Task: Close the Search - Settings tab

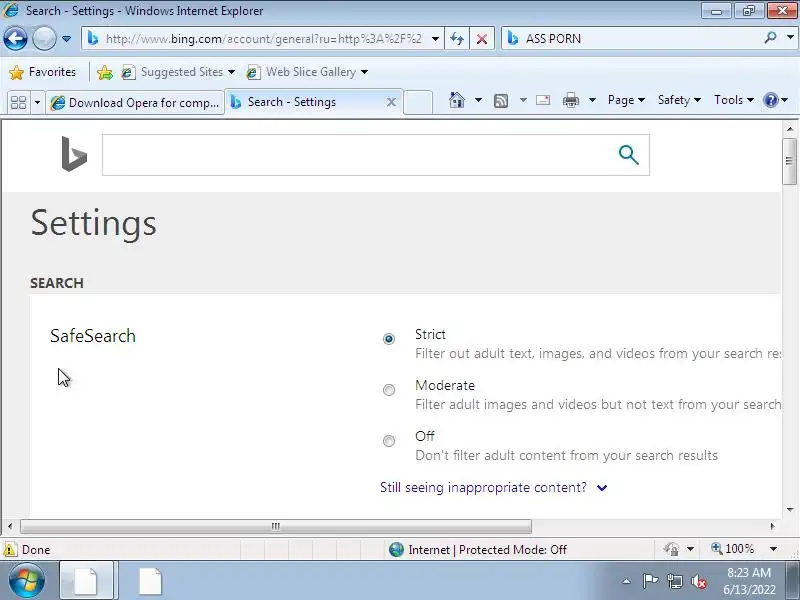Action: (x=391, y=103)
